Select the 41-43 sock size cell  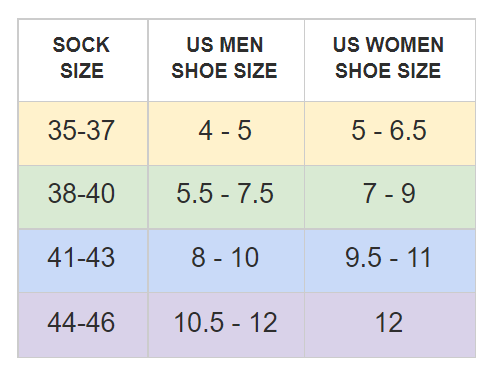coord(83,261)
